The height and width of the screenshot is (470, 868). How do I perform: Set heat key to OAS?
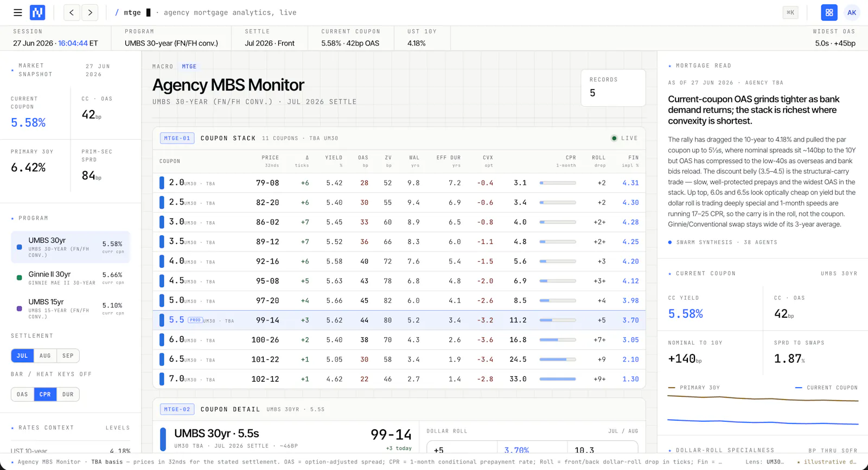(22, 394)
